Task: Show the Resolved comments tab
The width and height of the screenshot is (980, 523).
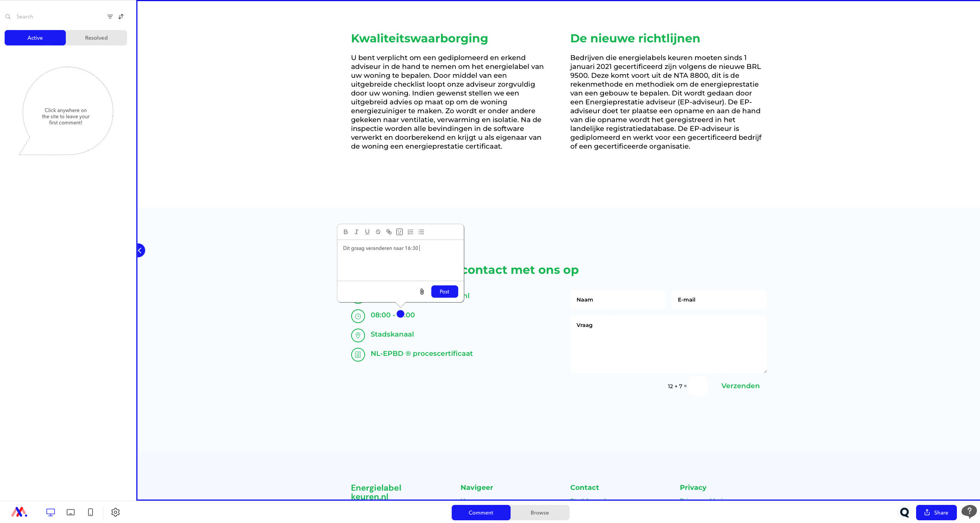Action: [x=96, y=38]
